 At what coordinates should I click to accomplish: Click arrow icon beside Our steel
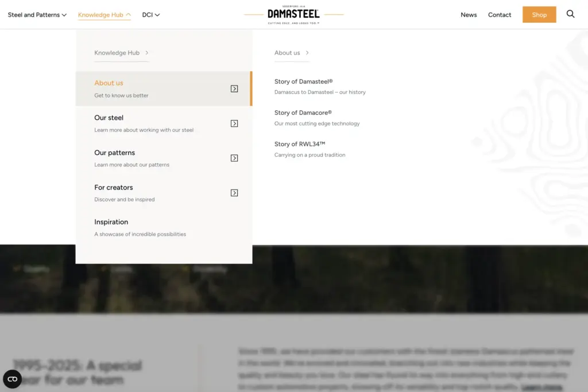[234, 123]
